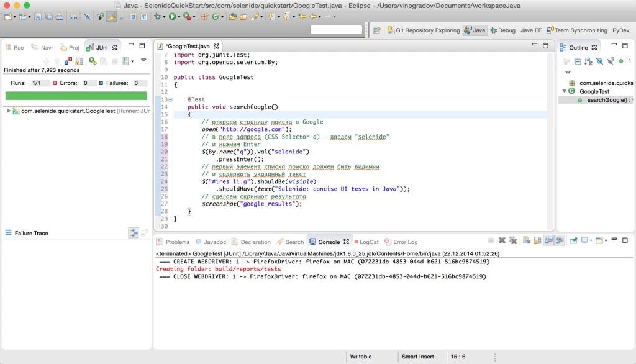Toggle the stack trace filter in Failure Trace

pyautogui.click(x=133, y=233)
